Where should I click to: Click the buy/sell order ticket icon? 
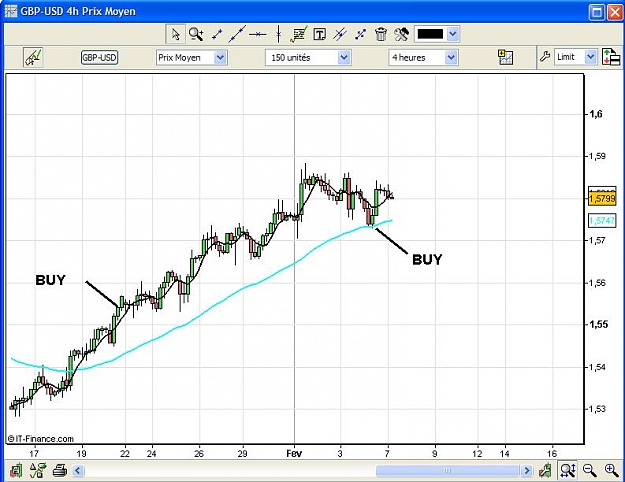coord(611,57)
